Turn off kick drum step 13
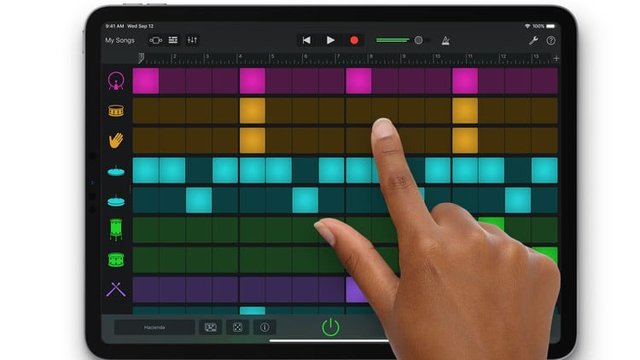Viewport: 640px width, 360px height. coord(465,81)
